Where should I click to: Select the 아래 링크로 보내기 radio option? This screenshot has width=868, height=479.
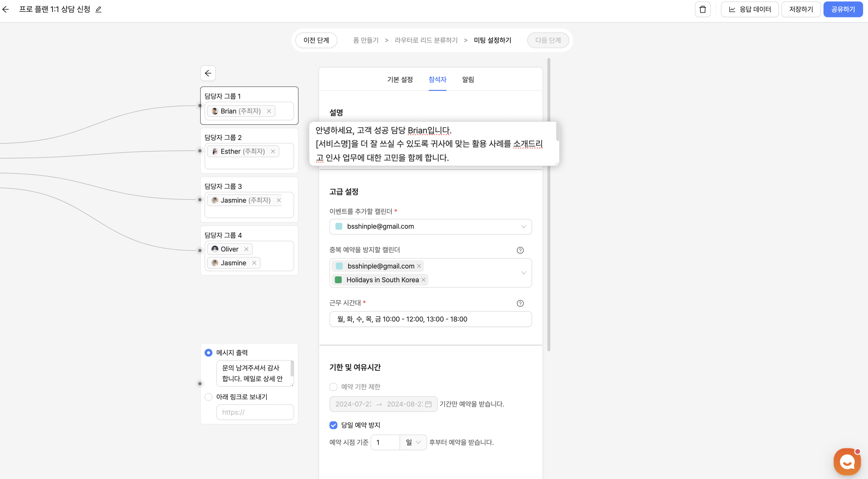pos(209,397)
